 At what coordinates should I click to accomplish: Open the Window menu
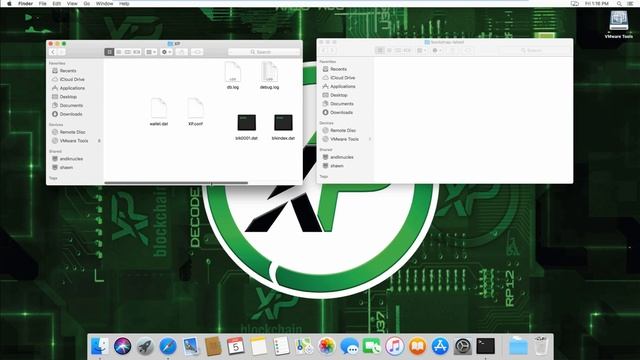click(x=104, y=3)
